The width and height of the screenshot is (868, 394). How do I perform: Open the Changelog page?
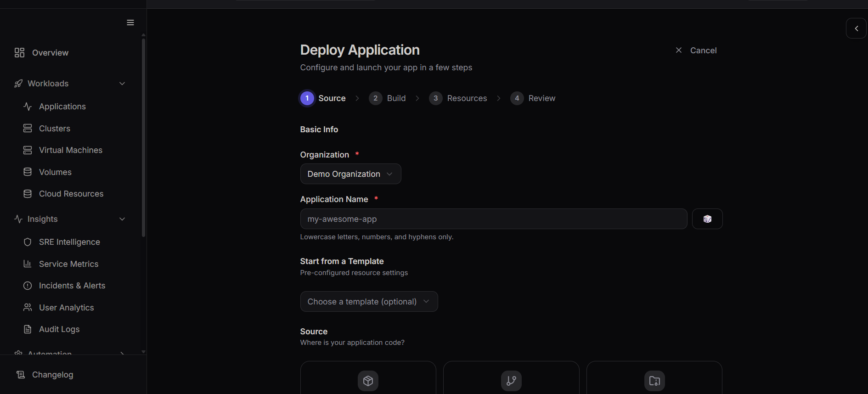pos(52,375)
